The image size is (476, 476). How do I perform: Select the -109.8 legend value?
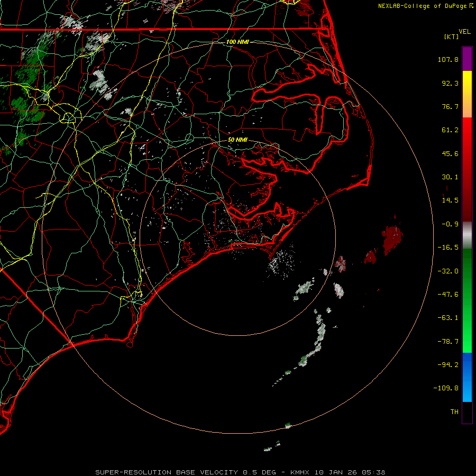pos(446,388)
